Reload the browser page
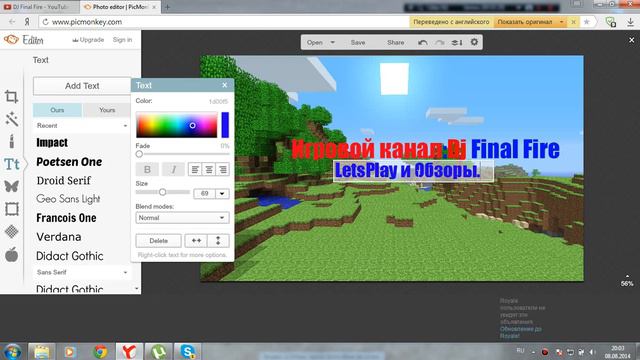 (x=45, y=22)
